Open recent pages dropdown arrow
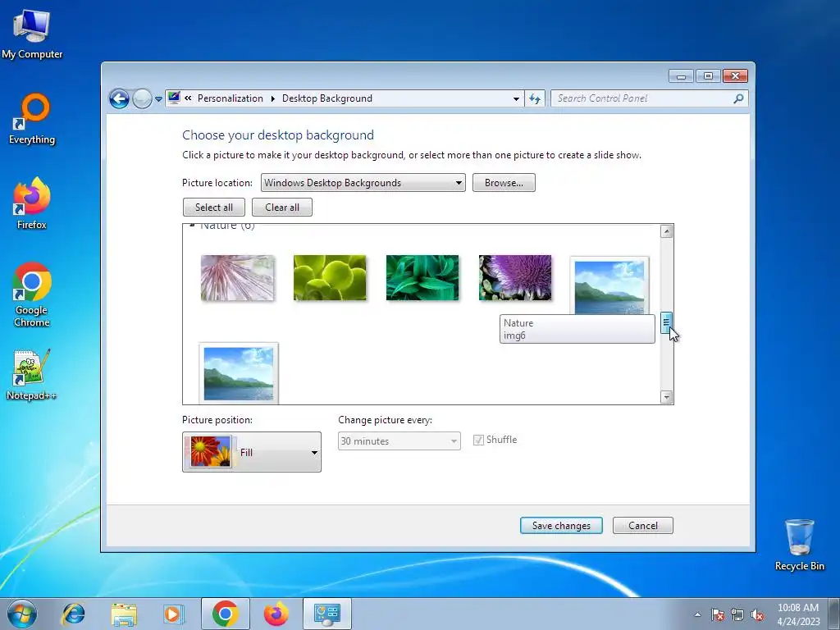The width and height of the screenshot is (840, 630). [x=158, y=99]
